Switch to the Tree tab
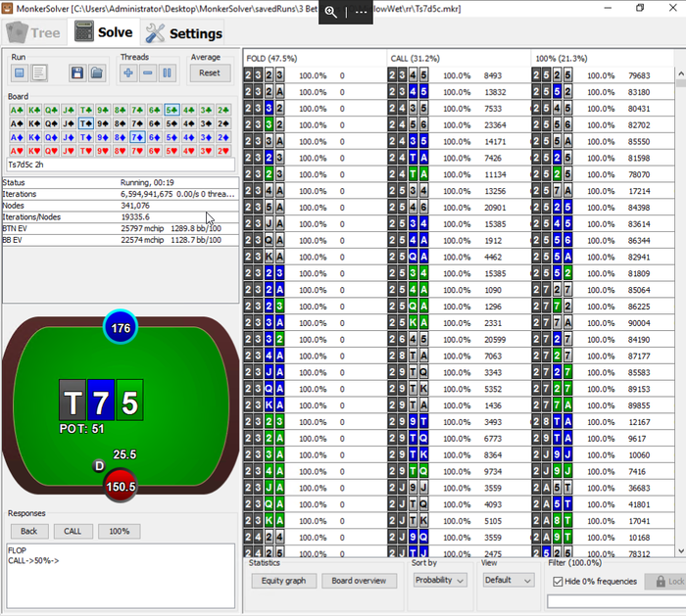The height and width of the screenshot is (616, 686). (x=33, y=32)
